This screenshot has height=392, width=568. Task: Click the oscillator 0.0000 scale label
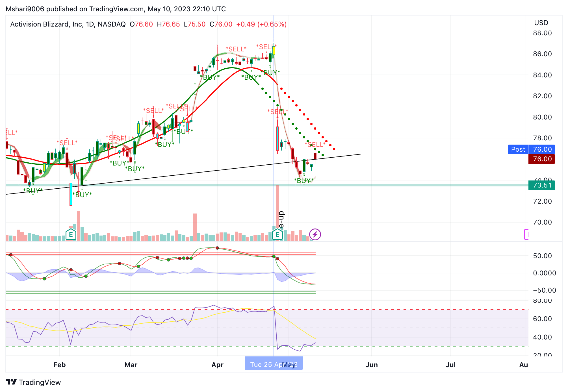(544, 273)
